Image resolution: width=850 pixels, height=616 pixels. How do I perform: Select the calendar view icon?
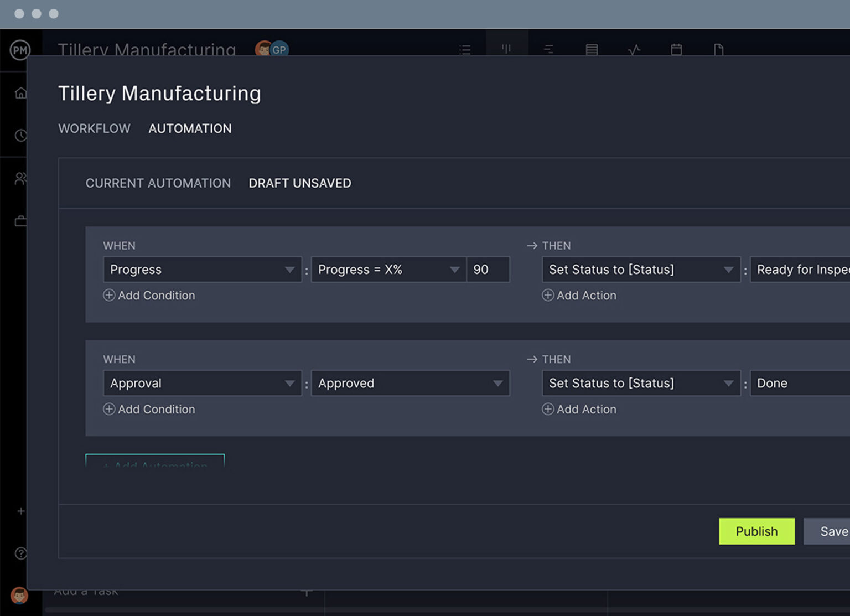676,50
